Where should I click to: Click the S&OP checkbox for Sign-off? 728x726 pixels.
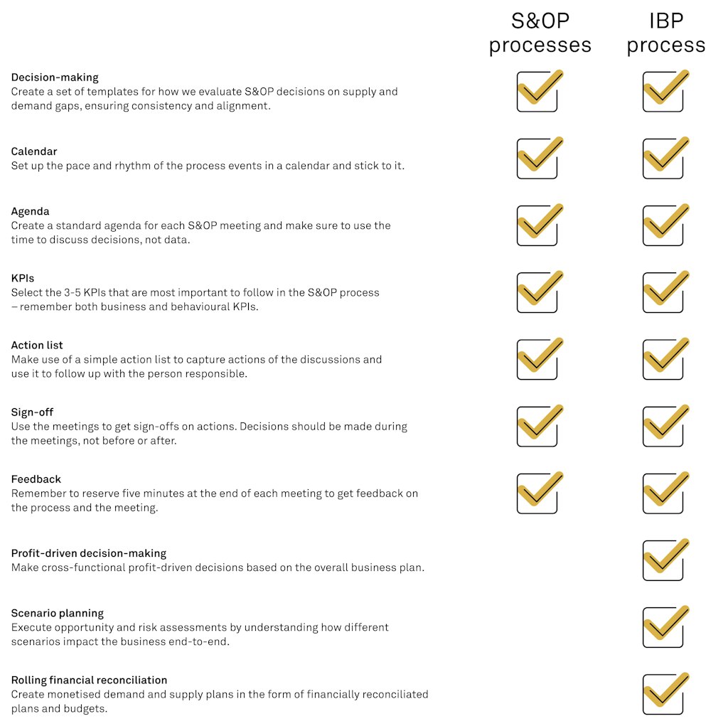tap(537, 427)
